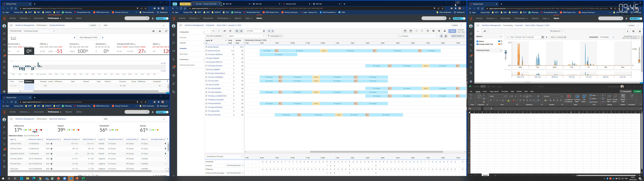Open Excel Formulas ribbon tab
Image resolution: width=644 pixels, height=181 pixels.
(505, 92)
